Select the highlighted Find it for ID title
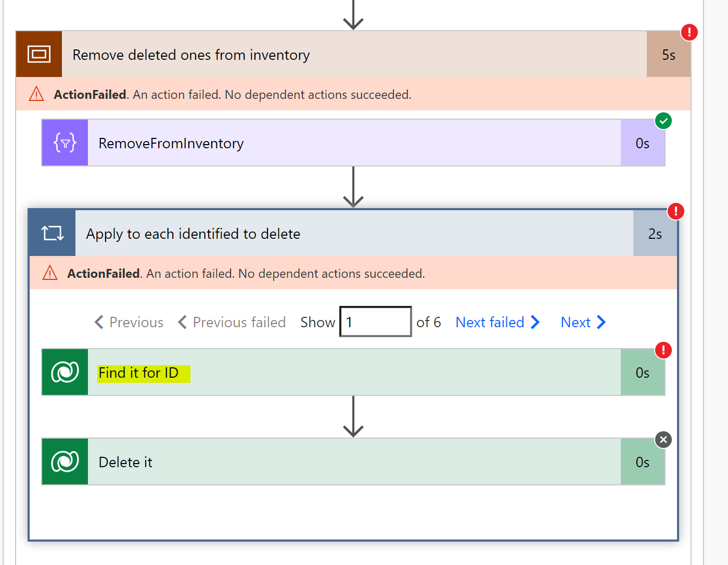Screen dimensions: 728x565 coord(143,373)
